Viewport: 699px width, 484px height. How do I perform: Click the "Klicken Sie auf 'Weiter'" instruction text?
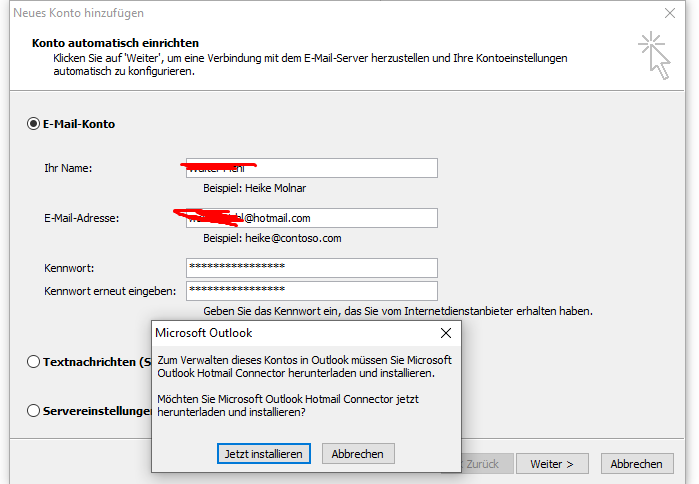(310, 65)
